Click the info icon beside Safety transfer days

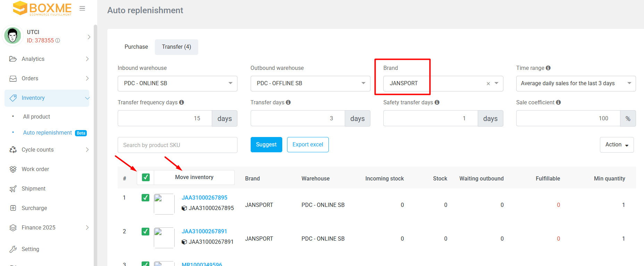437,102
